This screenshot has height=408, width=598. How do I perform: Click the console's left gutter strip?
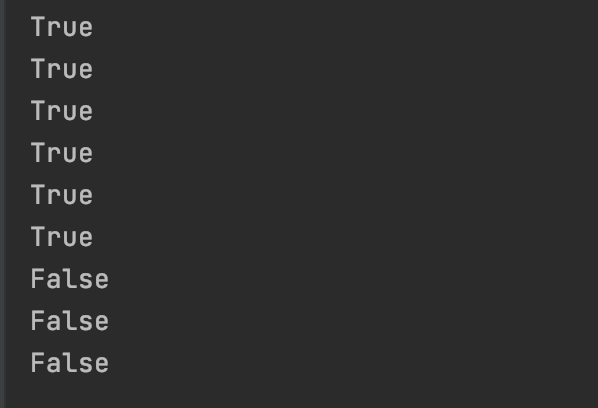(x=2, y=204)
